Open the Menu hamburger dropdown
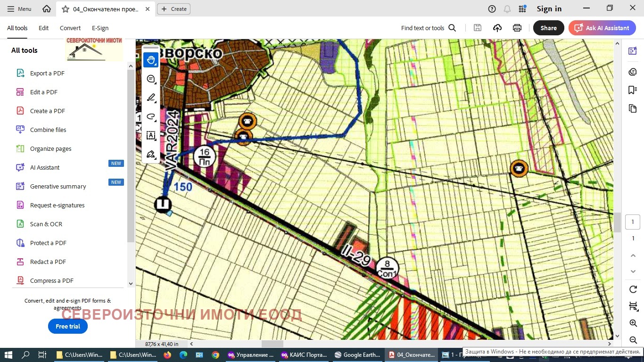644x362 pixels. (19, 9)
